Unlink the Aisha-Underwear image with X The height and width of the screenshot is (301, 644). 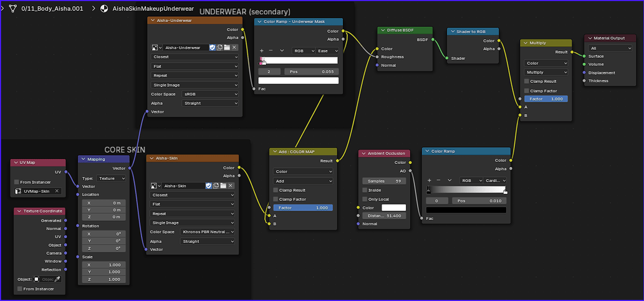pyautogui.click(x=234, y=47)
